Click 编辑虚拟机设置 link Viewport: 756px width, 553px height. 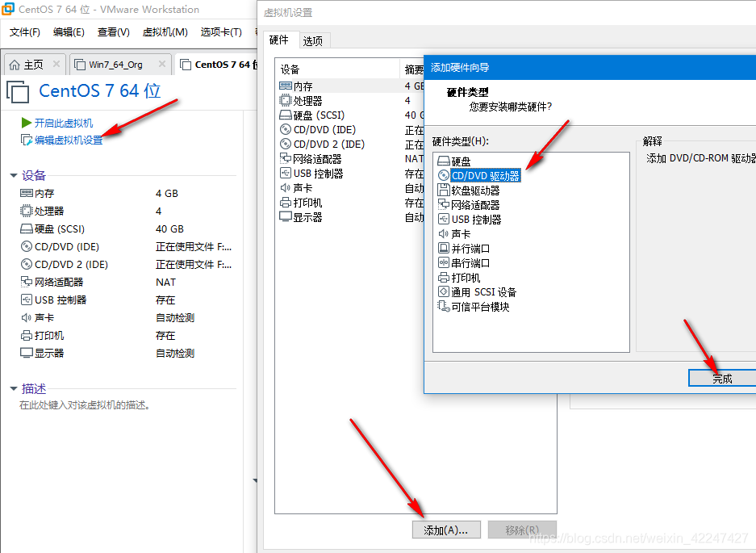[69, 140]
